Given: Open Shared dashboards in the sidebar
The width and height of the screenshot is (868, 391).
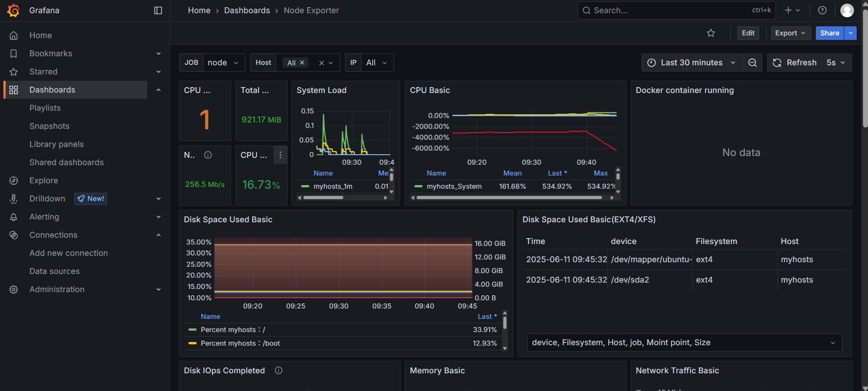Looking at the screenshot, I should click(67, 162).
